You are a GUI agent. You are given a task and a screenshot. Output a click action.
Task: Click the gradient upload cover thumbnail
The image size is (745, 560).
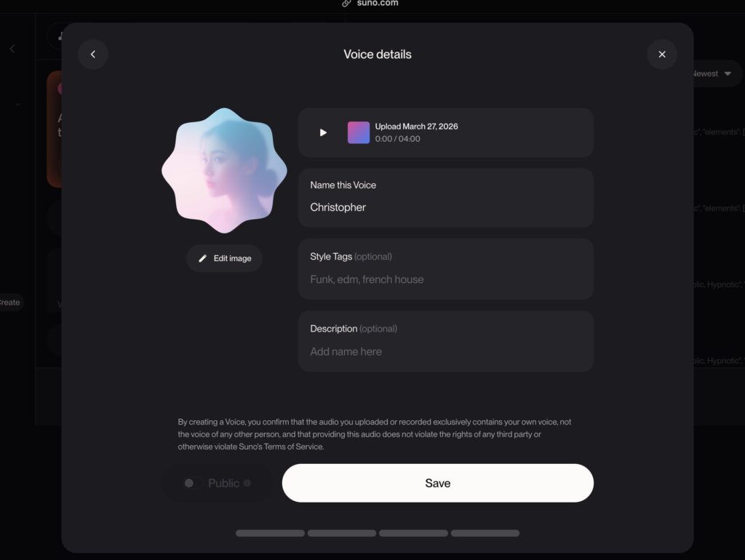tap(359, 132)
